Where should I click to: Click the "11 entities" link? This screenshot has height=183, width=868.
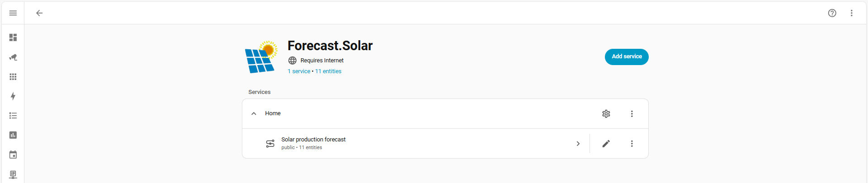(328, 71)
